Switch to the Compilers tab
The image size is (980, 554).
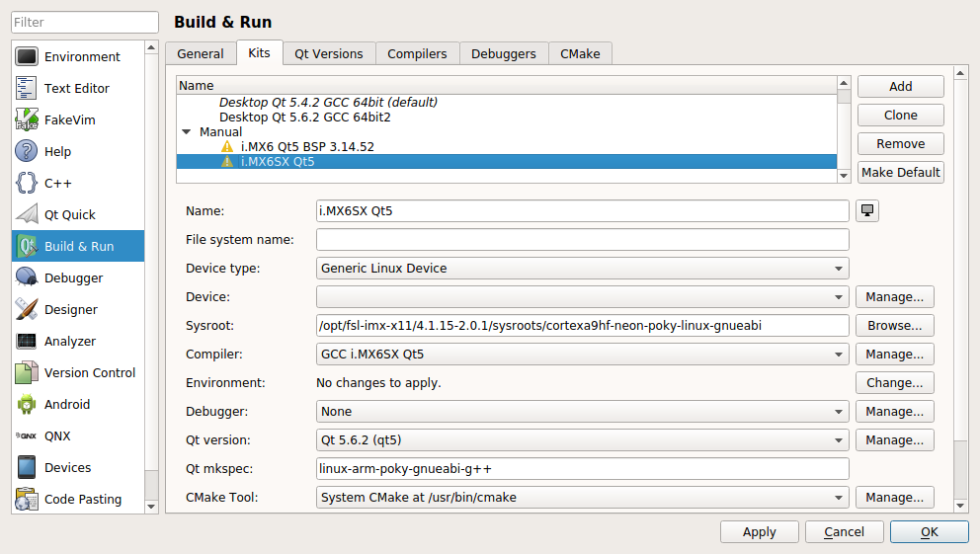417,53
